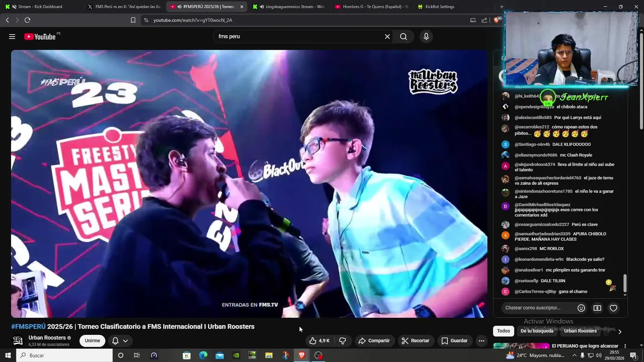This screenshot has height=362, width=644.
Task: Click the Windows Buscar search box
Action: click(x=64, y=355)
